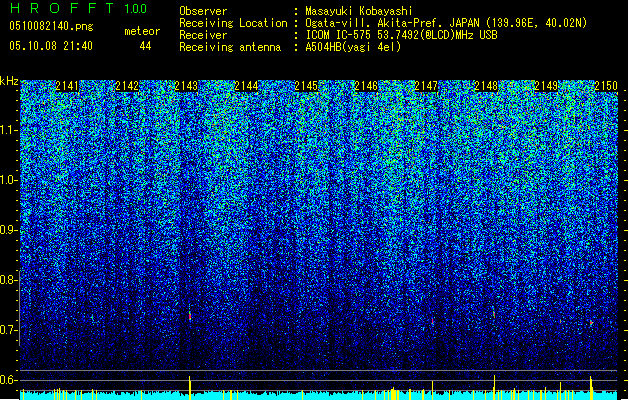
Task: Click the date stamp 05.10.08 21:40
Action: 51,46
